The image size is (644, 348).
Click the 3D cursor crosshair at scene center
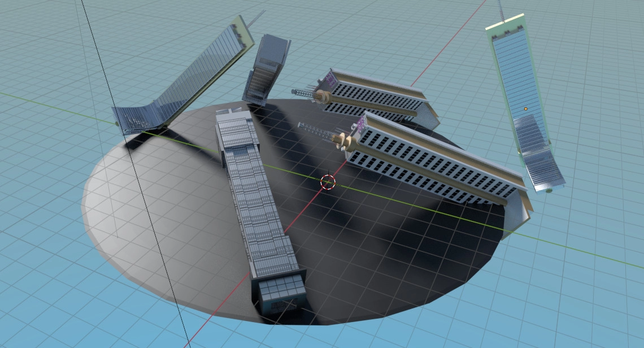(x=328, y=181)
